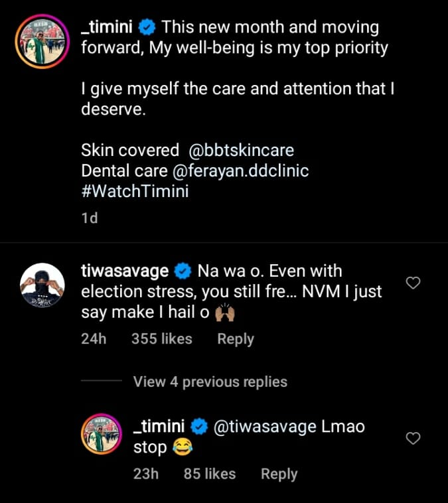Tap the verified badge in _timini's reply

click(x=200, y=426)
